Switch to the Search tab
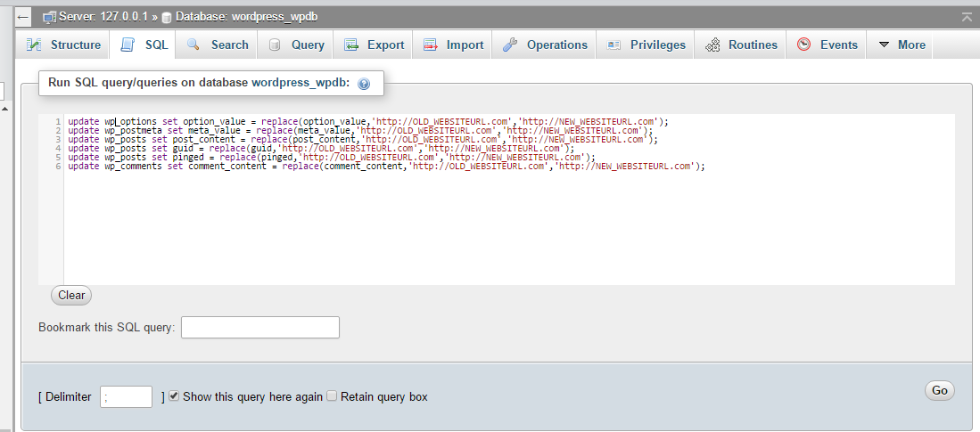 [217, 45]
